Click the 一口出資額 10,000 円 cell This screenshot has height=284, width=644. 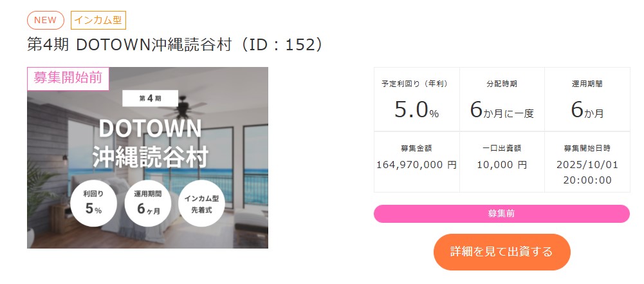502,162
